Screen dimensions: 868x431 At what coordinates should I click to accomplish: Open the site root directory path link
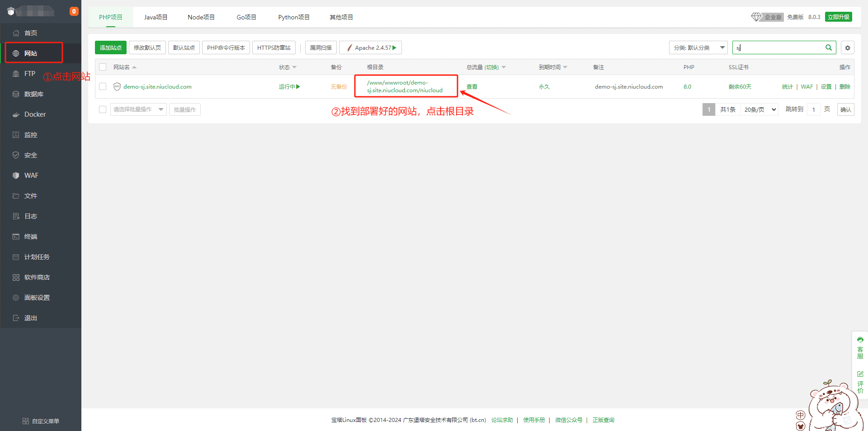405,86
